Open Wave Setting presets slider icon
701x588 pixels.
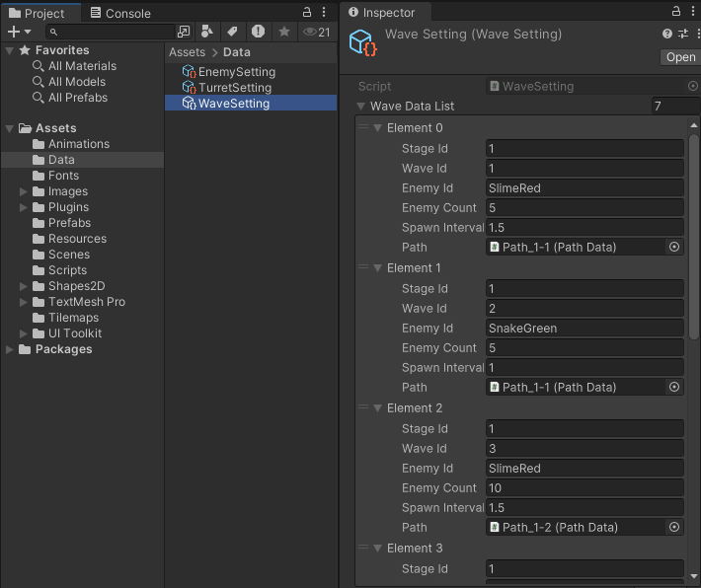(x=683, y=34)
